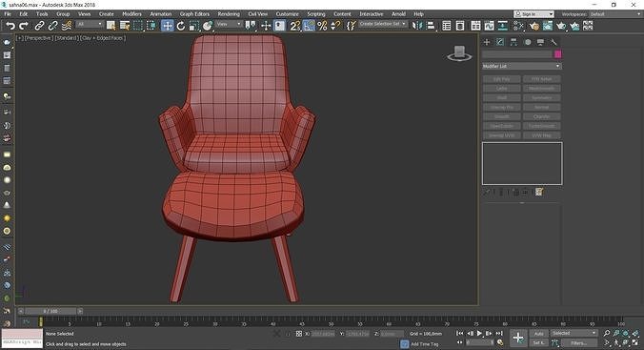Viewport: 644px width, 350px height.
Task: Click the Auto Key button
Action: pyautogui.click(x=539, y=334)
